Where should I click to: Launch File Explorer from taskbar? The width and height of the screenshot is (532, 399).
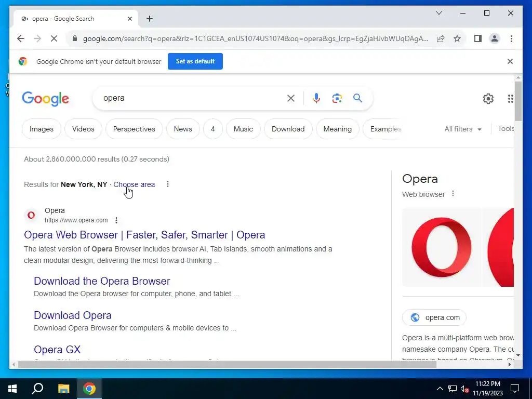[x=63, y=389]
